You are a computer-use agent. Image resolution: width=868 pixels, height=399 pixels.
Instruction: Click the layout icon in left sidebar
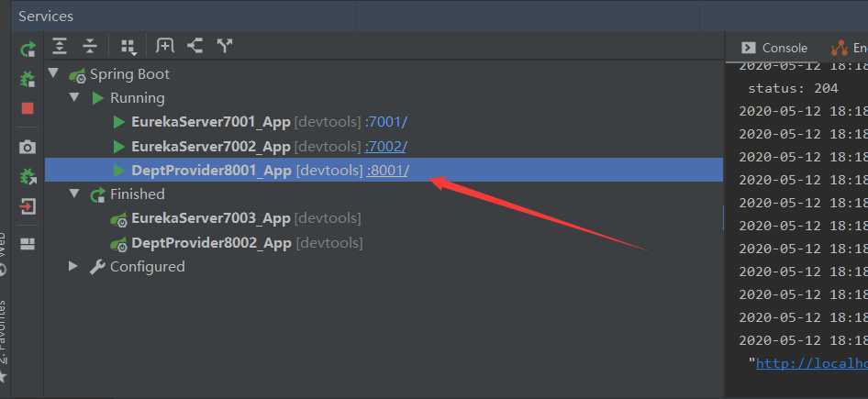pos(28,244)
